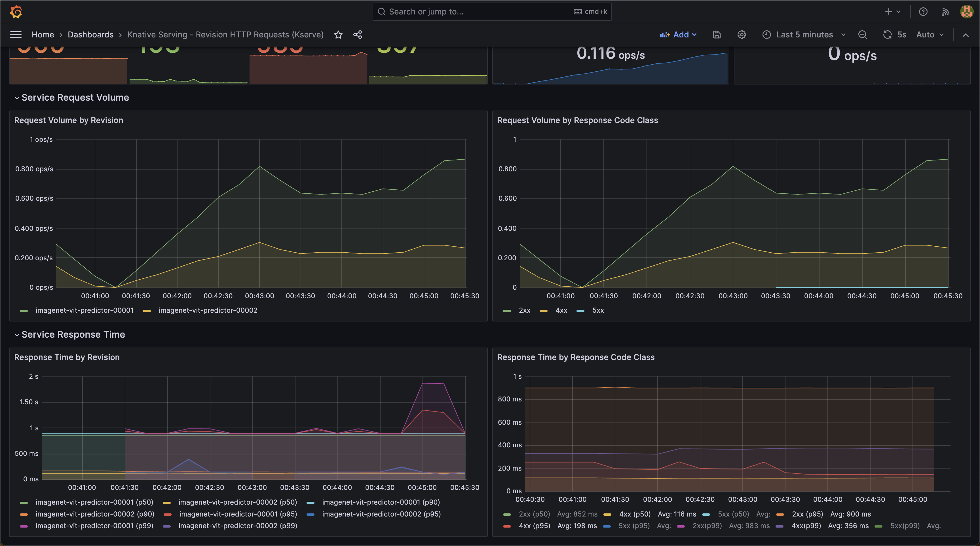
Task: Click the Grafana logo icon
Action: click(x=16, y=12)
